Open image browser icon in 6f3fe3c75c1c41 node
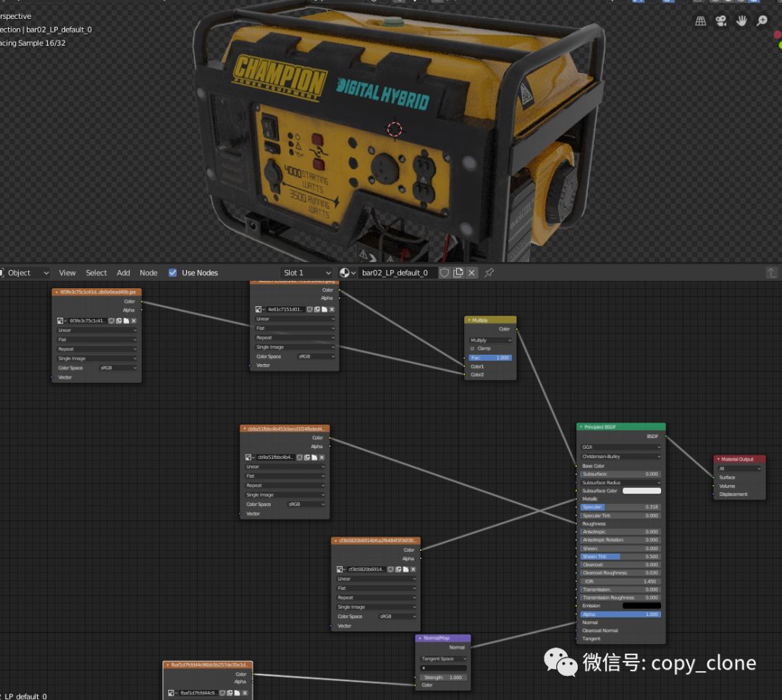Viewport: 782px width, 700px height. pyautogui.click(x=62, y=321)
